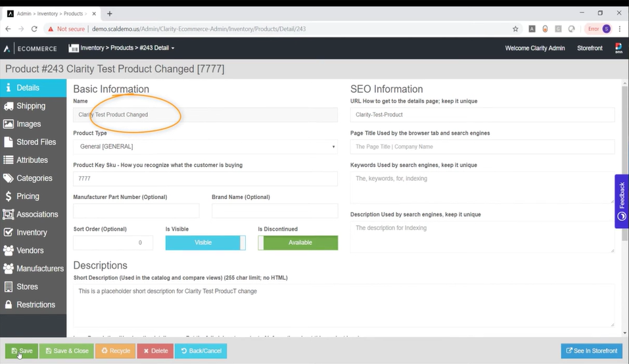
Task: Click Welcome Clarity Admin text
Action: pyautogui.click(x=535, y=48)
